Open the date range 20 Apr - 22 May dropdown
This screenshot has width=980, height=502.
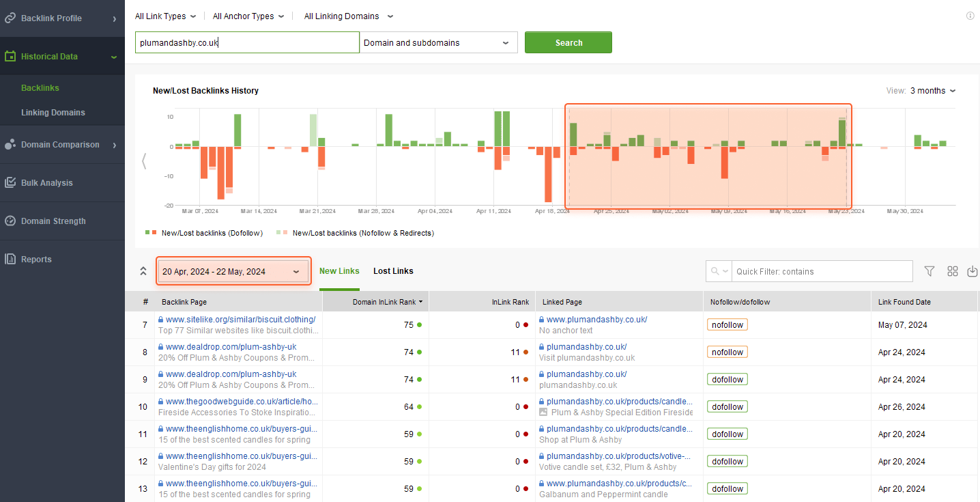[233, 271]
